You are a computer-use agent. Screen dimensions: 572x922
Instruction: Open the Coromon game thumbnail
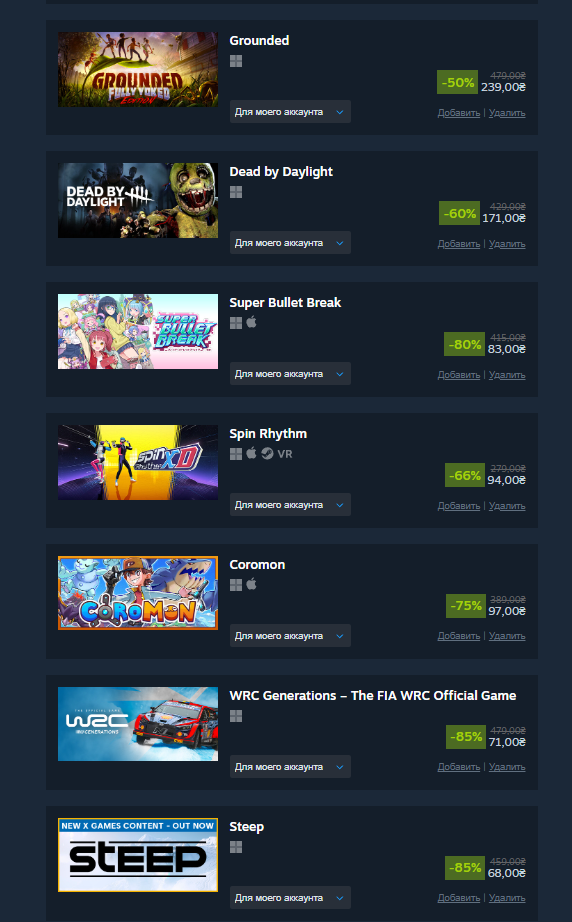138,593
